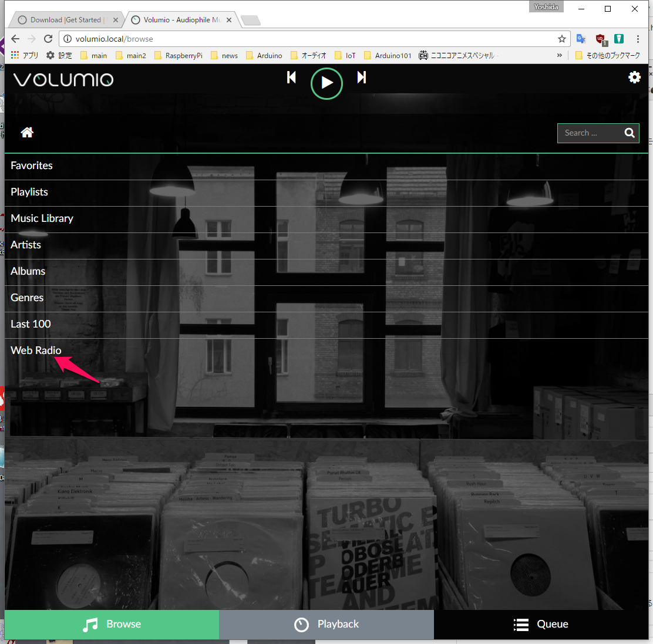Click the play button in header
Viewport: 653px width, 644px height.
tap(326, 83)
